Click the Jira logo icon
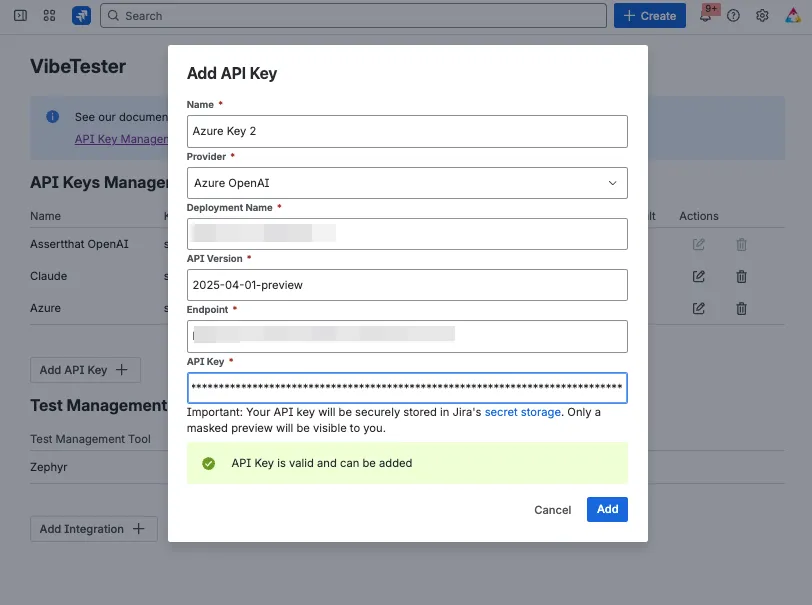Image resolution: width=812 pixels, height=605 pixels. (x=81, y=16)
